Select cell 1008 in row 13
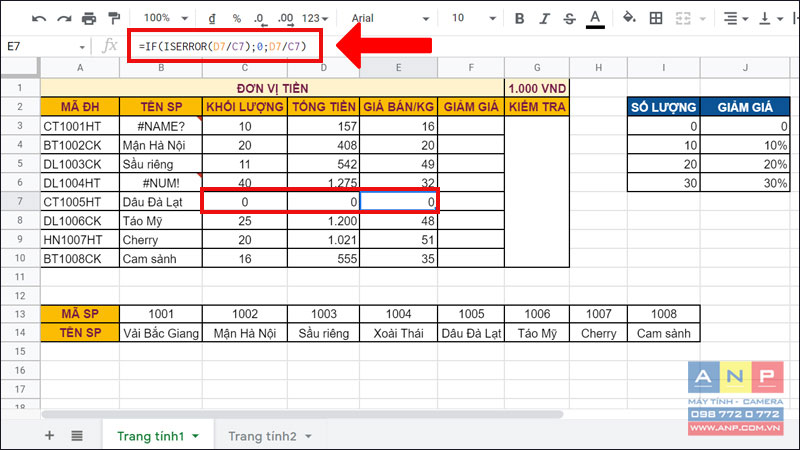800x450 pixels. tap(664, 314)
